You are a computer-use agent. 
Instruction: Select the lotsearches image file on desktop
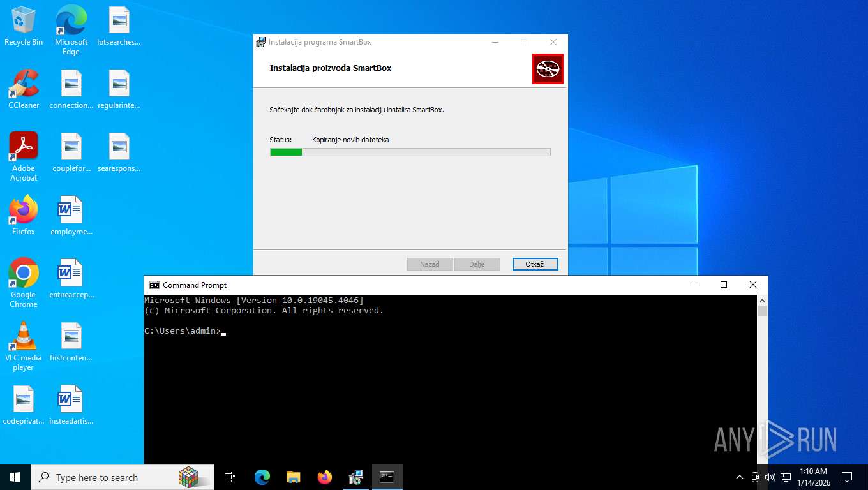pos(119,26)
